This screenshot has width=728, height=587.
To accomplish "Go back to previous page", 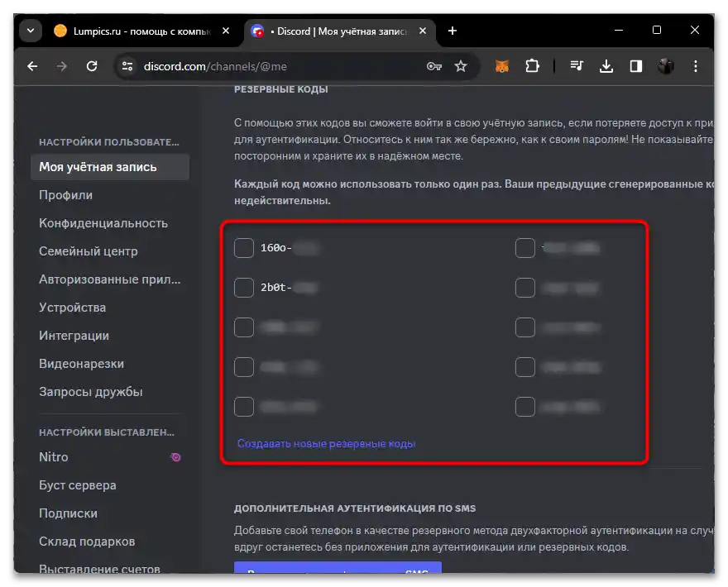I will coord(32,66).
